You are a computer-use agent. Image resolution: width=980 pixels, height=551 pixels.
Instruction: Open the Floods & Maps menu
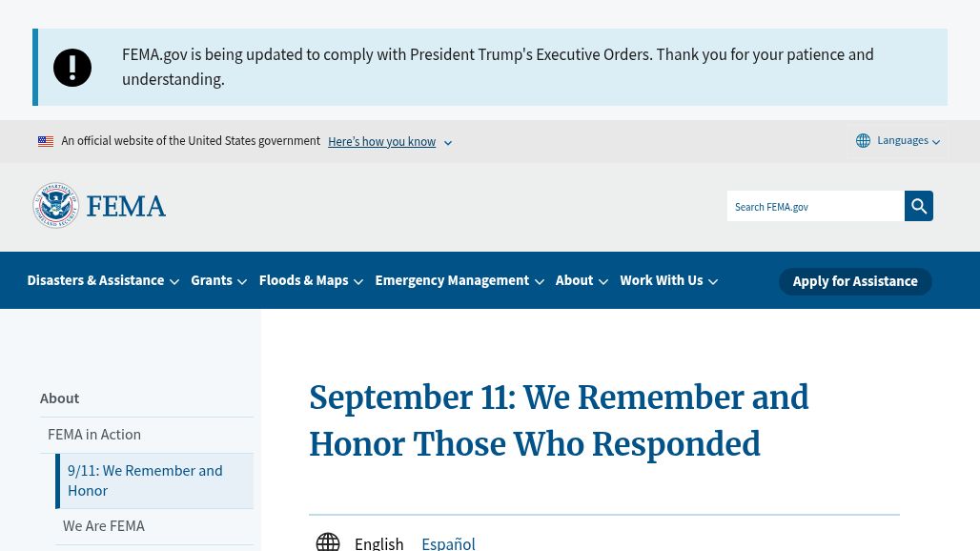click(311, 280)
